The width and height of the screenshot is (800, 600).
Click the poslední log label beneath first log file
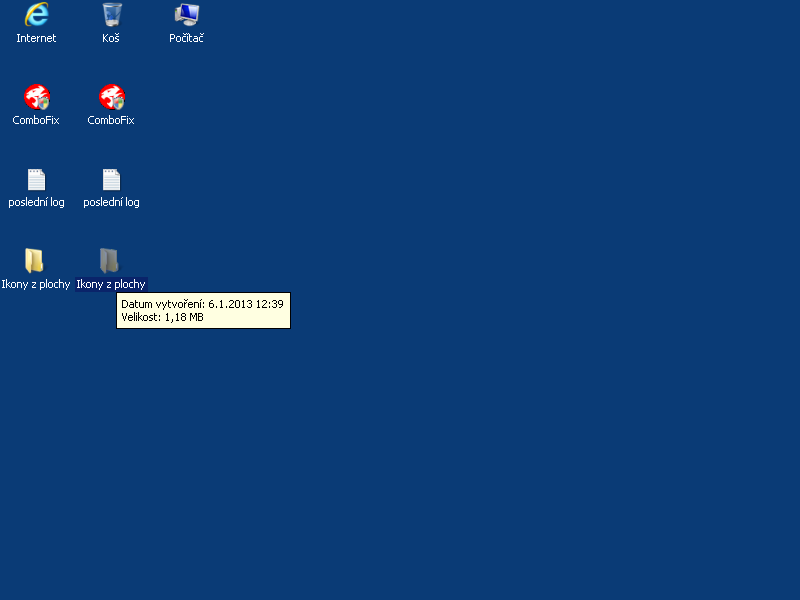36,202
